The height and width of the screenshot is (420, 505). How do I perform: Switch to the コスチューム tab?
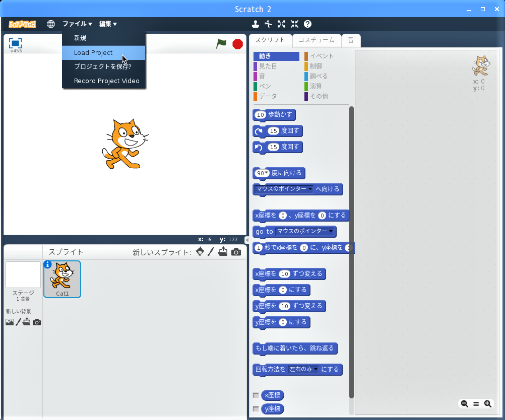317,40
